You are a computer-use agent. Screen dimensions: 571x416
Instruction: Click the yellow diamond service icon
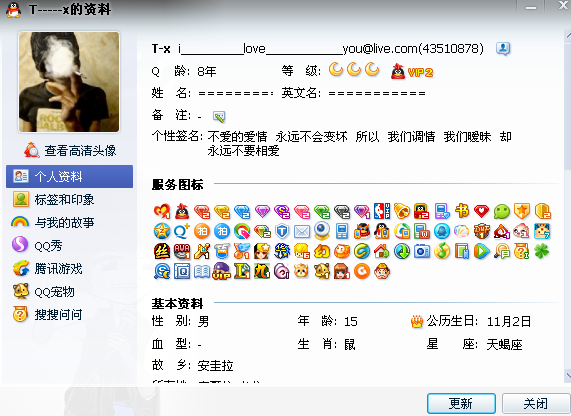point(222,211)
